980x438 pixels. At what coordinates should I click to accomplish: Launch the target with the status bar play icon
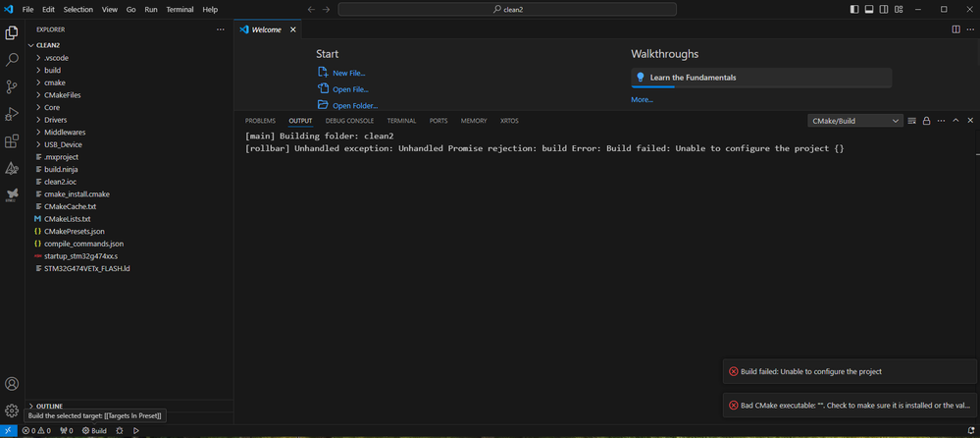tap(136, 431)
